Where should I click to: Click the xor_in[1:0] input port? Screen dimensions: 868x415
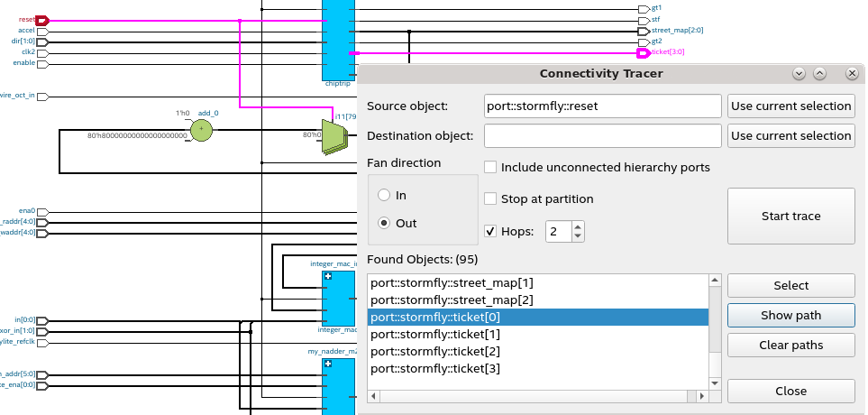[42, 331]
